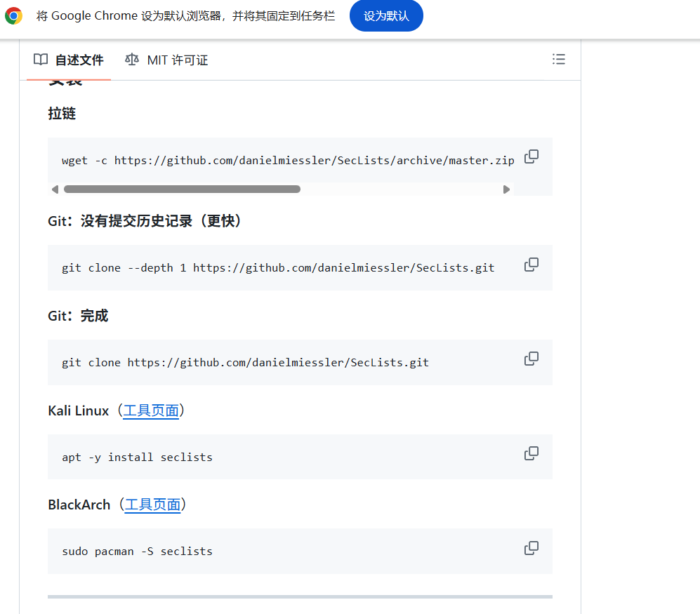
Task: Click the 将 Google Chrome 设为默认浏览器 message
Action: (185, 15)
